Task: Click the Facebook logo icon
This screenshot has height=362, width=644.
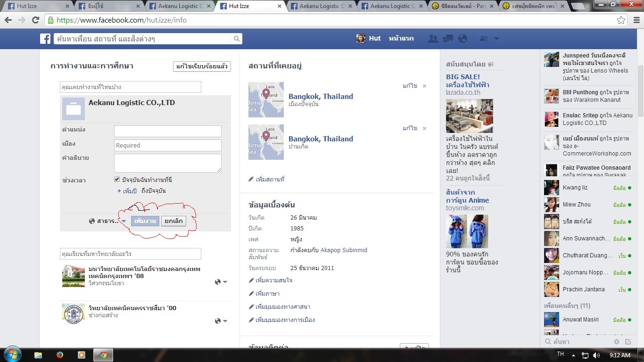Action: 45,39
